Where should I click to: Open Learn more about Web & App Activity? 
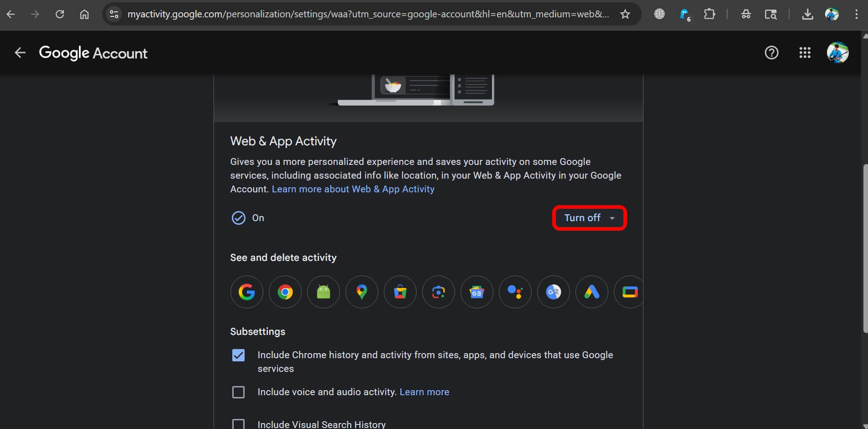click(x=353, y=189)
